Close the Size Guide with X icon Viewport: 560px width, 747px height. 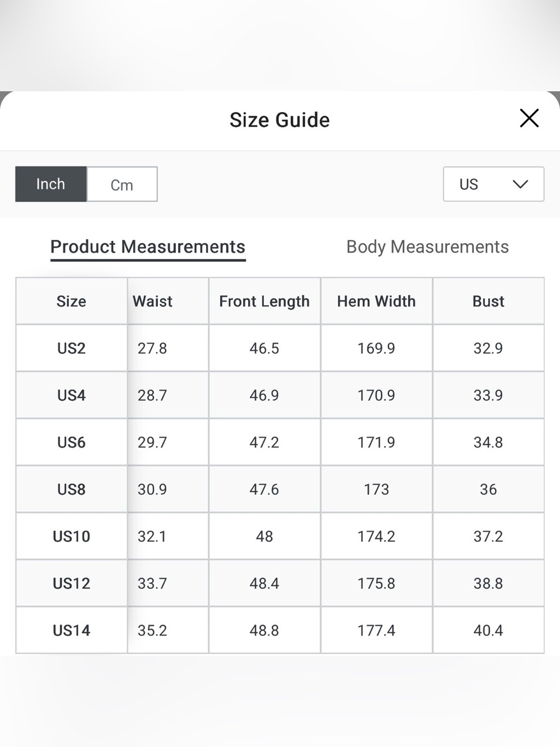click(529, 118)
